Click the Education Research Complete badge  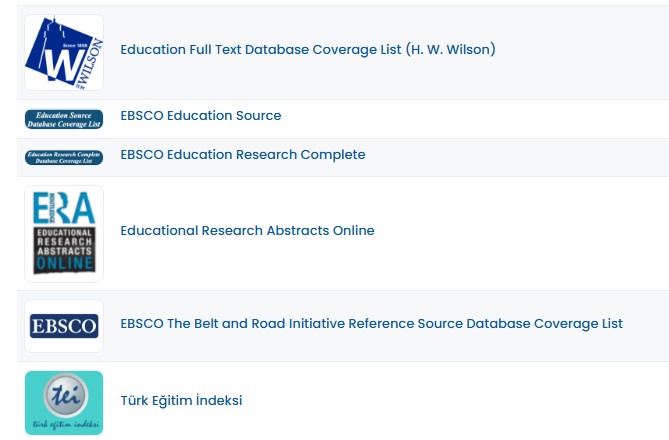point(63,157)
